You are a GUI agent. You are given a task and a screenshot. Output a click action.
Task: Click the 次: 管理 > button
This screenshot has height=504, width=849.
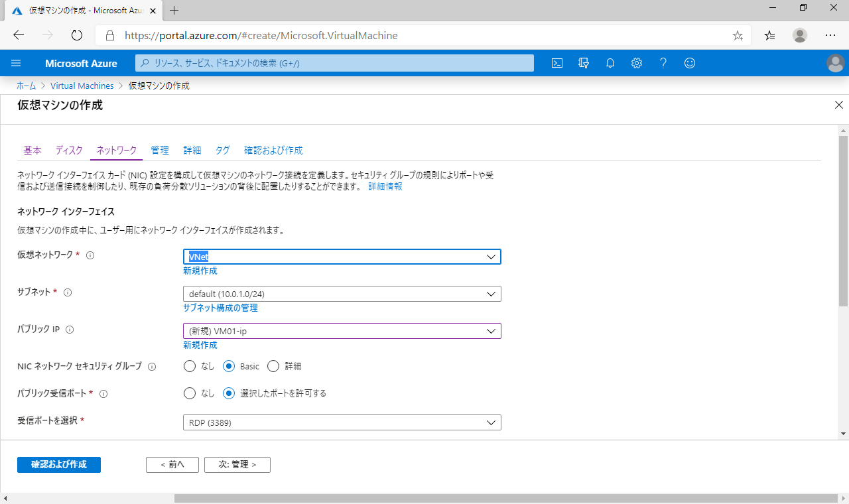point(237,464)
